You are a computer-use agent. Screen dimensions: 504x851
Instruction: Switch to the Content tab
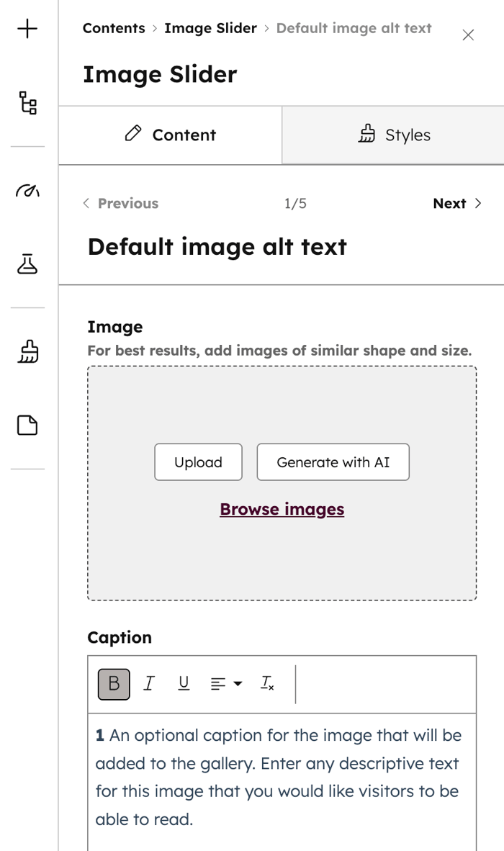click(x=171, y=135)
